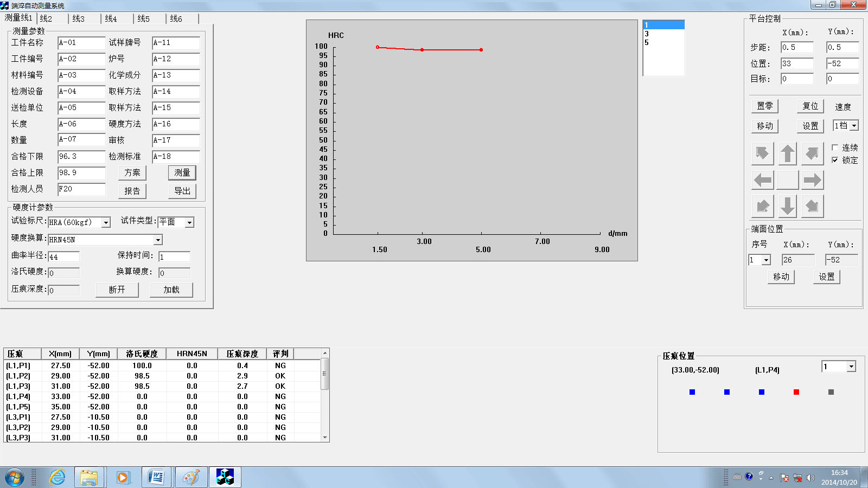Viewport: 868px width, 488px height.
Task: Uncheck the 锁定 checkbox
Action: (x=835, y=160)
